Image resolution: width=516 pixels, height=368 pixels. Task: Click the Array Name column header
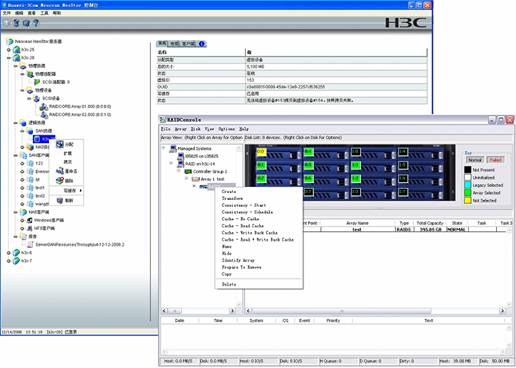pyautogui.click(x=357, y=223)
